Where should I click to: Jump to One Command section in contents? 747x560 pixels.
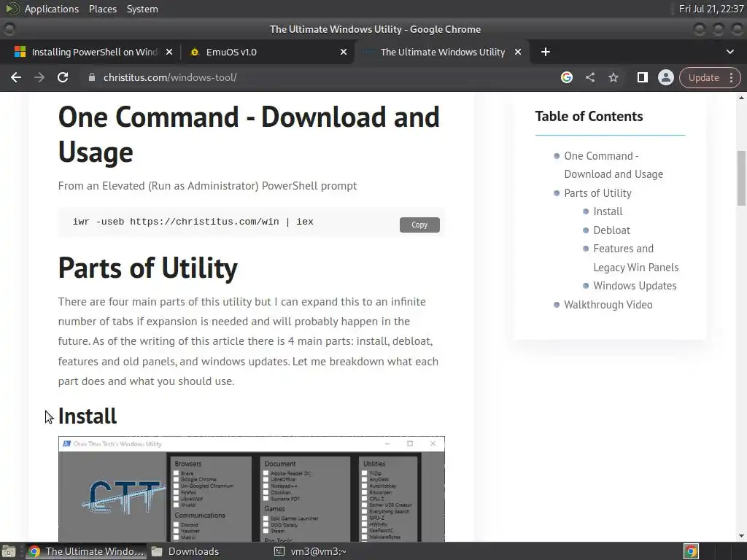click(x=613, y=165)
